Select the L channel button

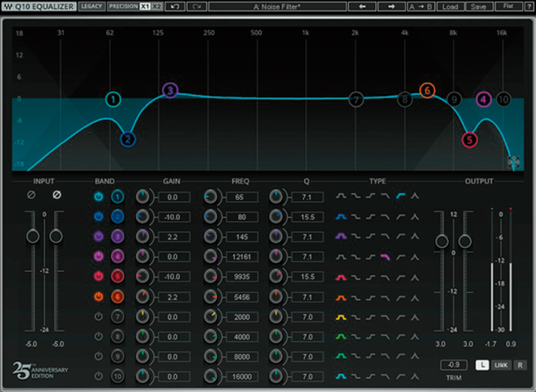(x=482, y=365)
